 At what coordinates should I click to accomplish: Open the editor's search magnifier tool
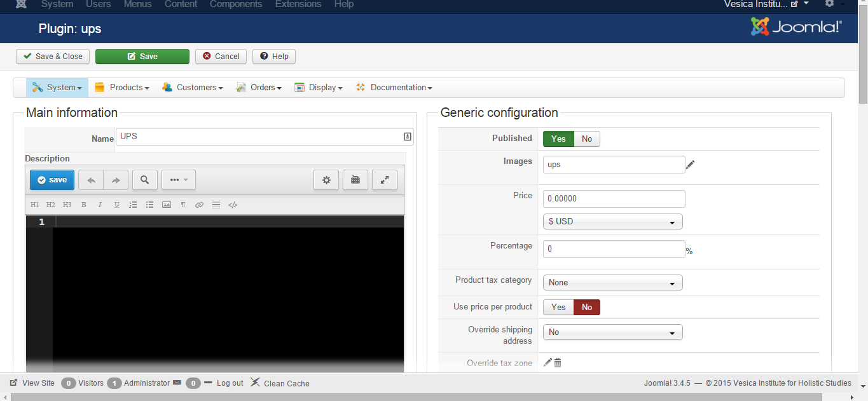click(x=145, y=180)
